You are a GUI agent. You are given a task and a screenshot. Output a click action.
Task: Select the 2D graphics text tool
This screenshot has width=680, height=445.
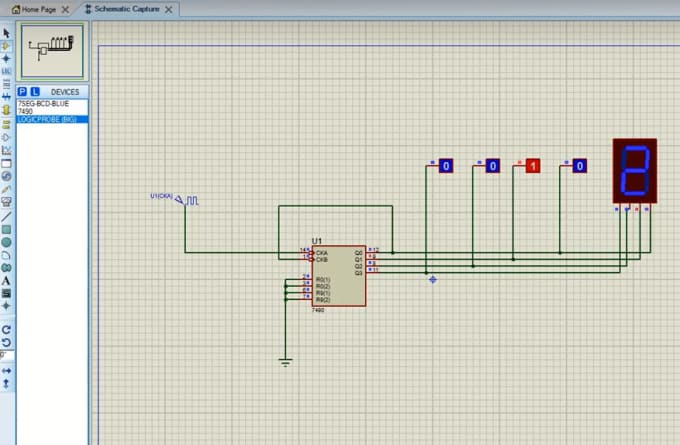[x=6, y=281]
